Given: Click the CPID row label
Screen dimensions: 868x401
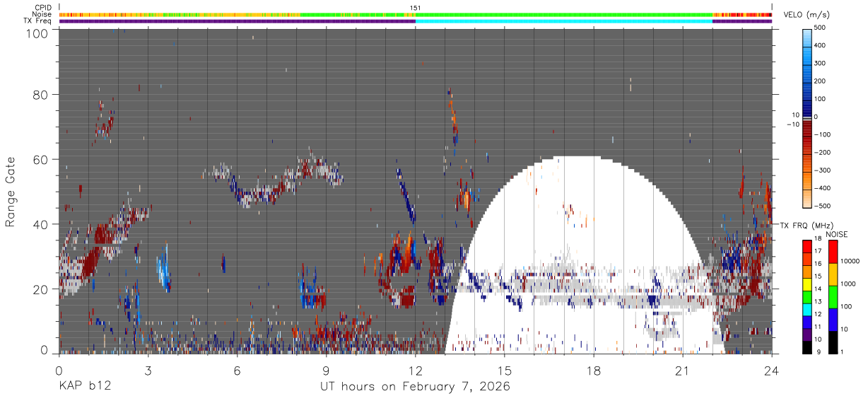Looking at the screenshot, I should tap(43, 7).
